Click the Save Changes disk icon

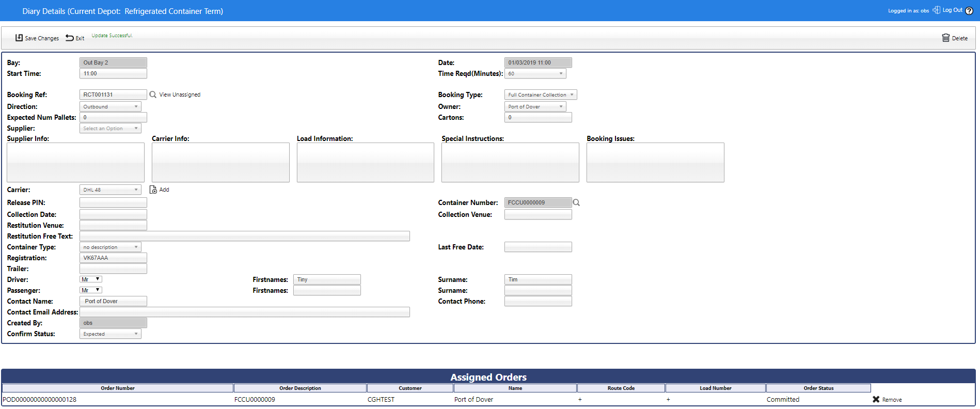pos(19,38)
